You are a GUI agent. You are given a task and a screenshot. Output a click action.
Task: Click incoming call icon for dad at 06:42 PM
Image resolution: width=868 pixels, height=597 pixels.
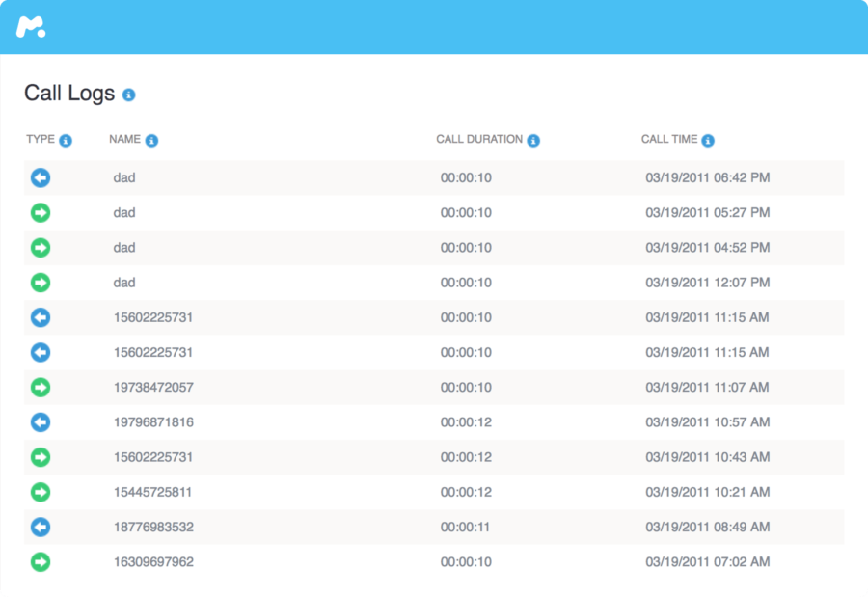(41, 177)
